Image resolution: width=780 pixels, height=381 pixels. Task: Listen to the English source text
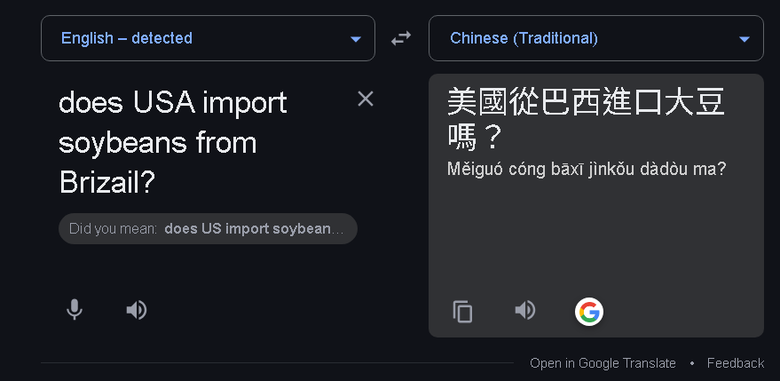[x=136, y=310]
